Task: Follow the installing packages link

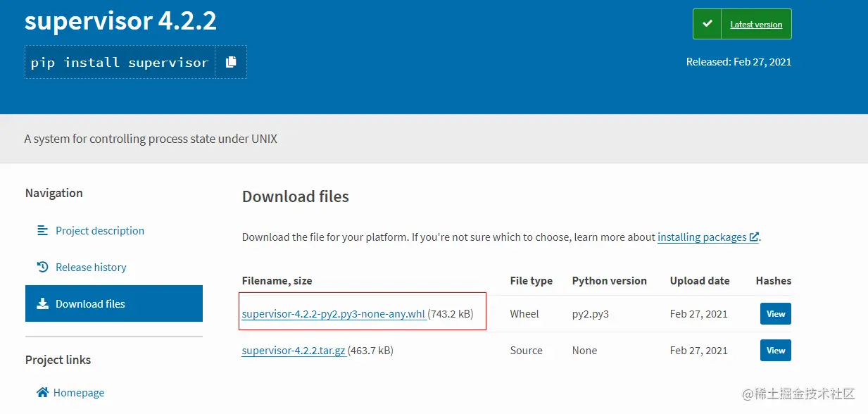Action: [x=702, y=237]
